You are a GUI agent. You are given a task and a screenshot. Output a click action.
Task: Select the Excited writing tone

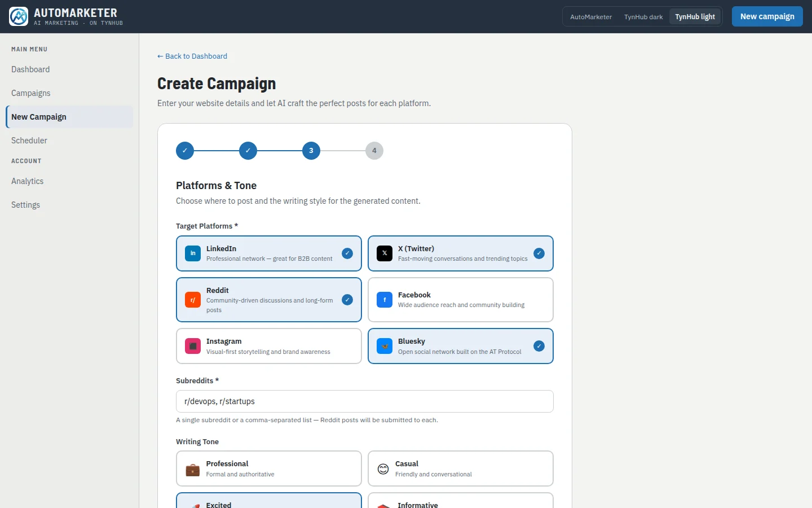pyautogui.click(x=269, y=501)
